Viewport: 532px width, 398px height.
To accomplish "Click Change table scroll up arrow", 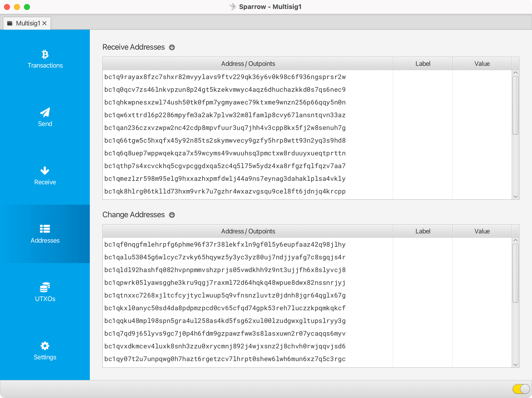I will (x=516, y=240).
